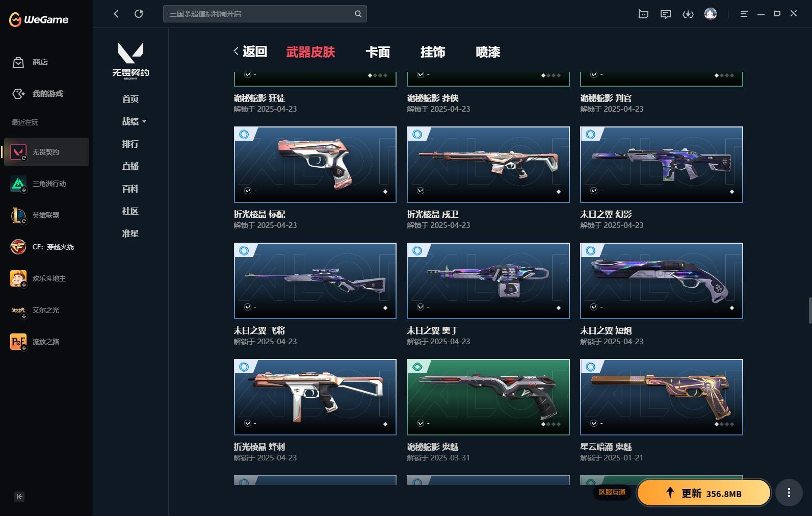Collapse the left sidebar
Screen dimensions: 812x516
tap(19, 497)
